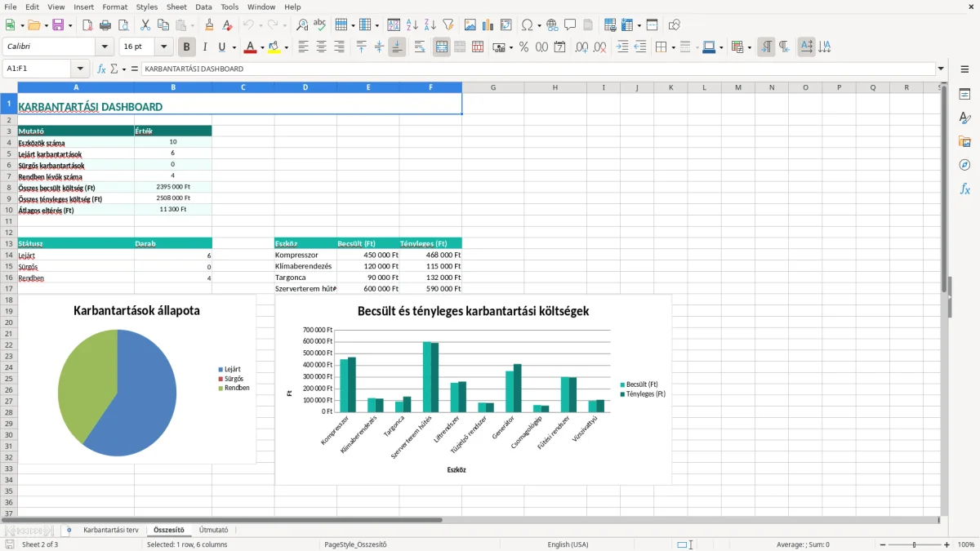Click the Insert Comment icon
The image size is (980, 551).
click(x=570, y=25)
